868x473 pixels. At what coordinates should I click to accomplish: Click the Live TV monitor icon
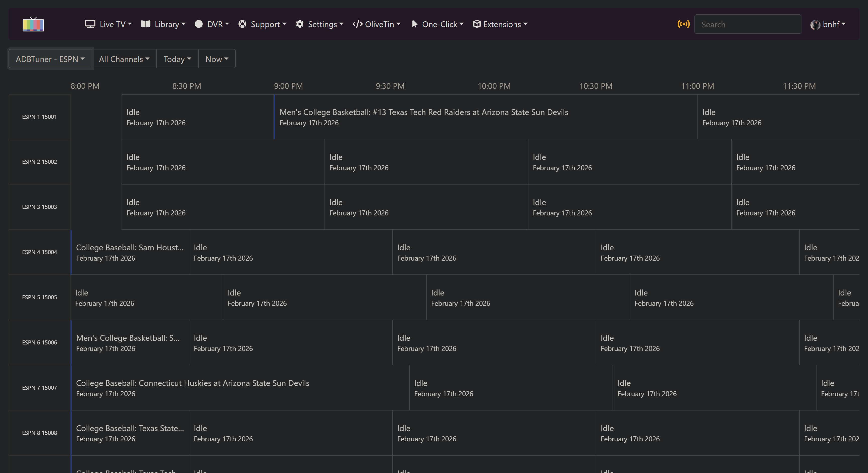(x=90, y=24)
